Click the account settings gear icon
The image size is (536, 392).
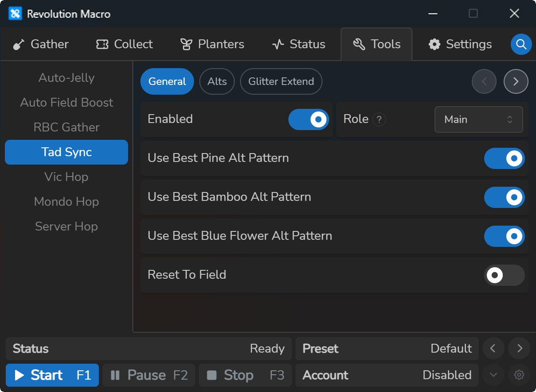(519, 375)
